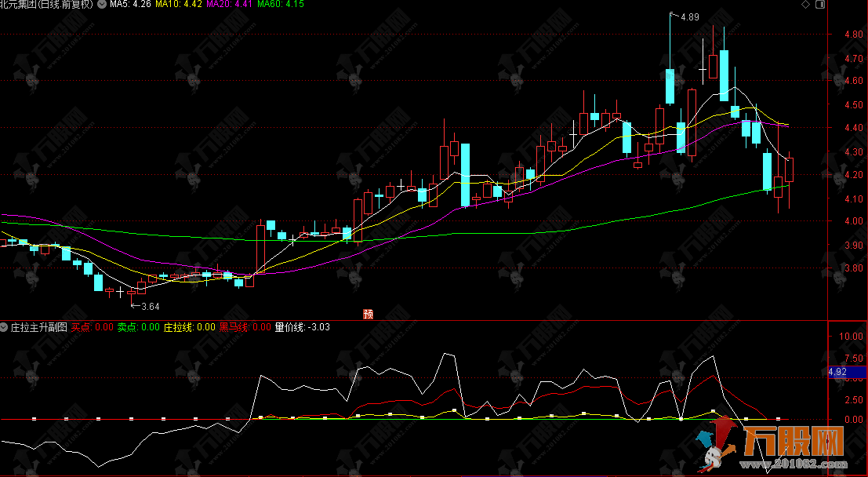868x477 pixels.
Task: Click the blue 4.92 axis value tag
Action: pyautogui.click(x=840, y=372)
